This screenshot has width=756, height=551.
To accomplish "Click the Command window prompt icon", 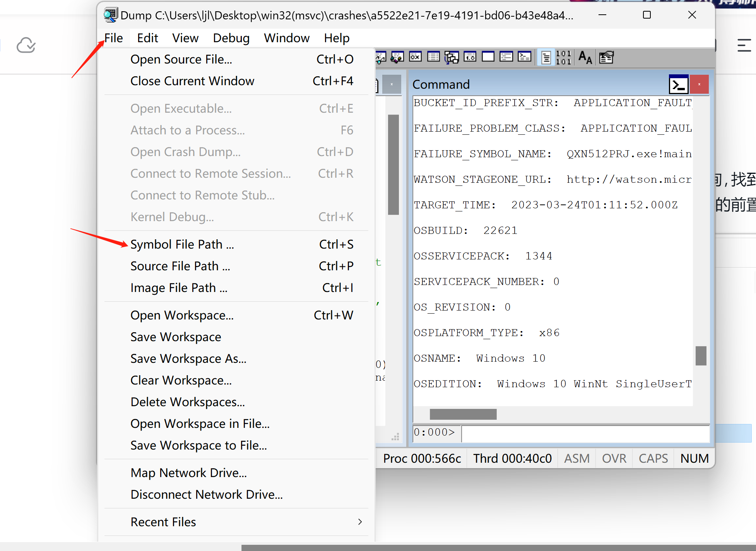I will [x=678, y=84].
